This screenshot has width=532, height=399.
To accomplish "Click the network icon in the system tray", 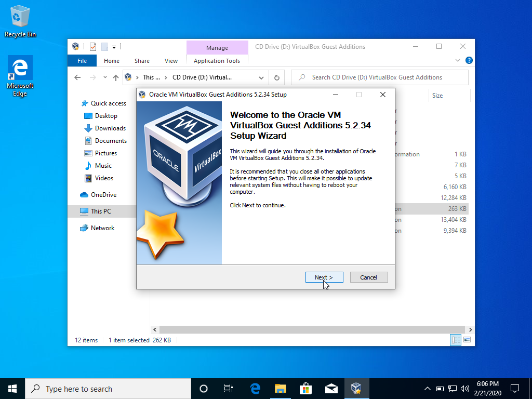I will click(x=453, y=389).
